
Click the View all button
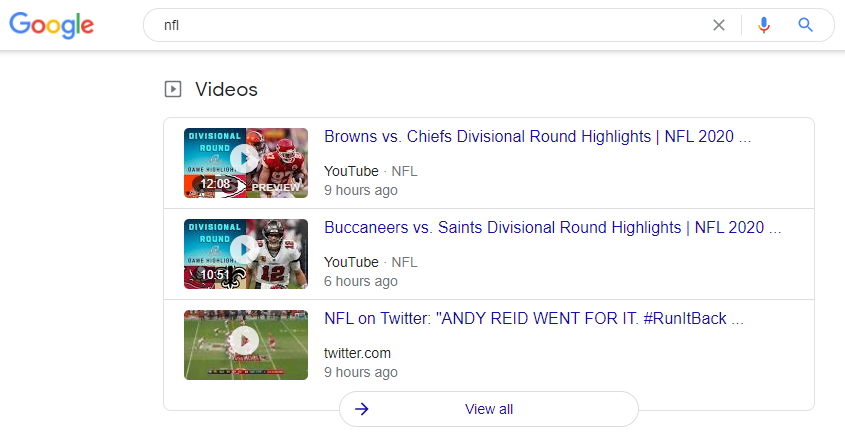click(489, 409)
